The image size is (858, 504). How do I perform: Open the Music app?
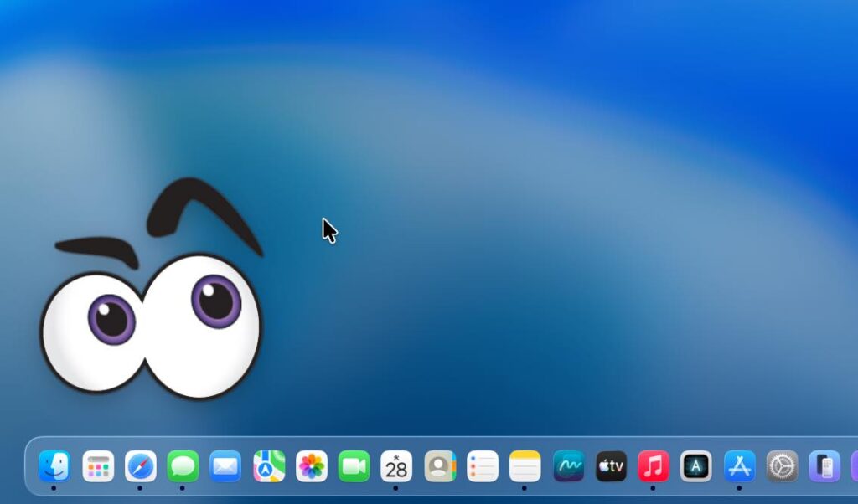[654, 466]
